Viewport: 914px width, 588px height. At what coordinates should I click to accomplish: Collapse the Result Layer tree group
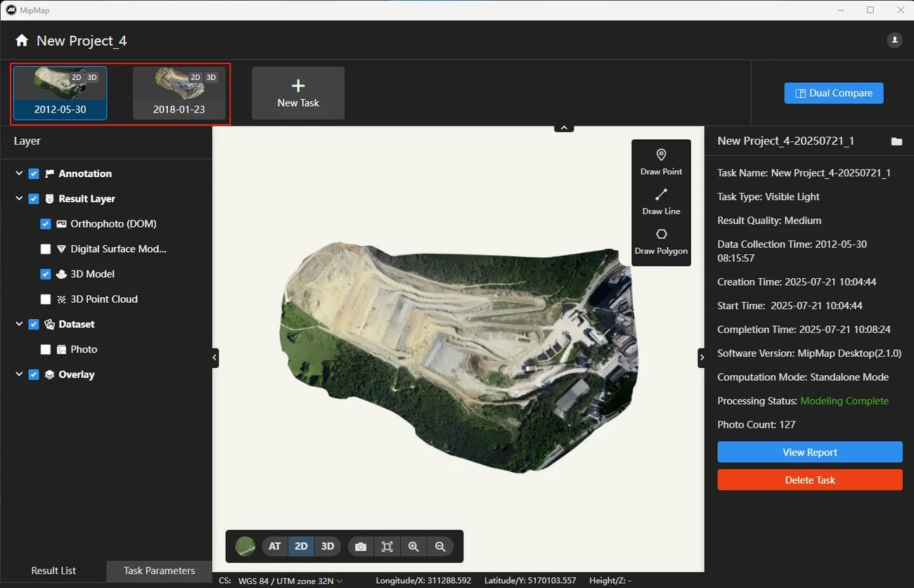click(19, 199)
